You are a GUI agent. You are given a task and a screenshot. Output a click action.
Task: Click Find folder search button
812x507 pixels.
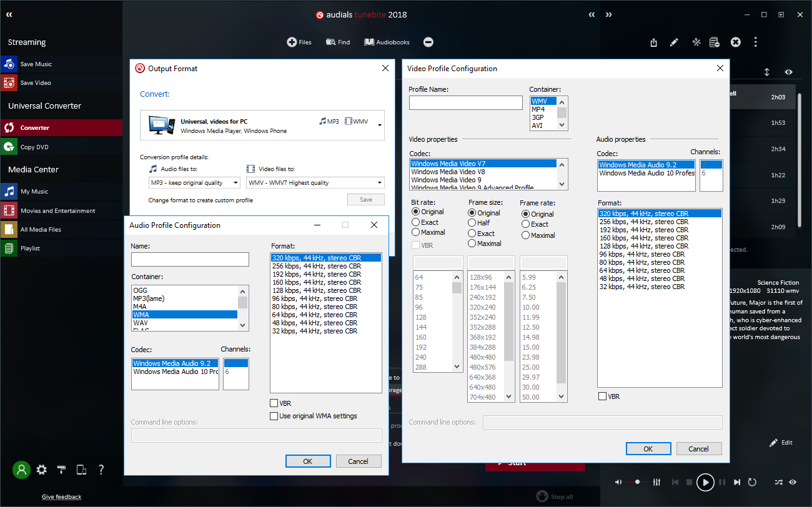point(338,42)
